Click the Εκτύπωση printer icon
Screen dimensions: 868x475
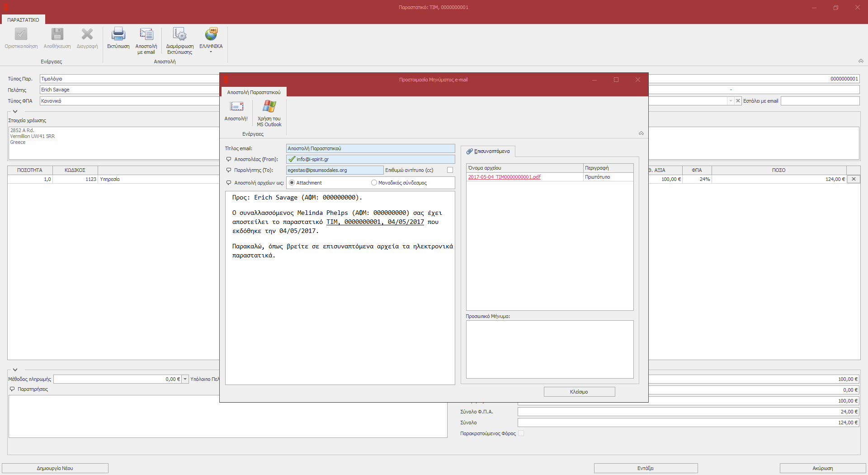[x=118, y=34]
